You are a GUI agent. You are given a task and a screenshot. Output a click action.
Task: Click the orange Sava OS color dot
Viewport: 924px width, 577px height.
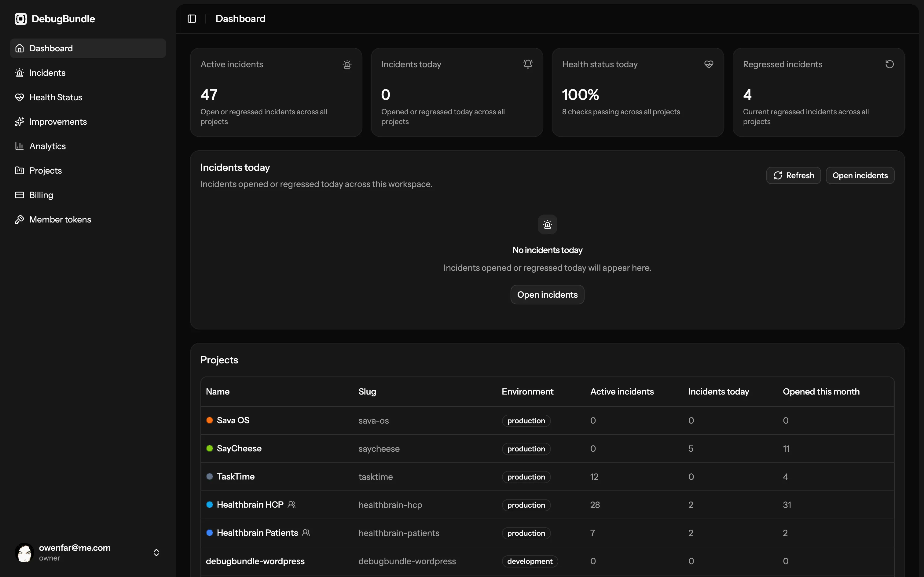209,420
